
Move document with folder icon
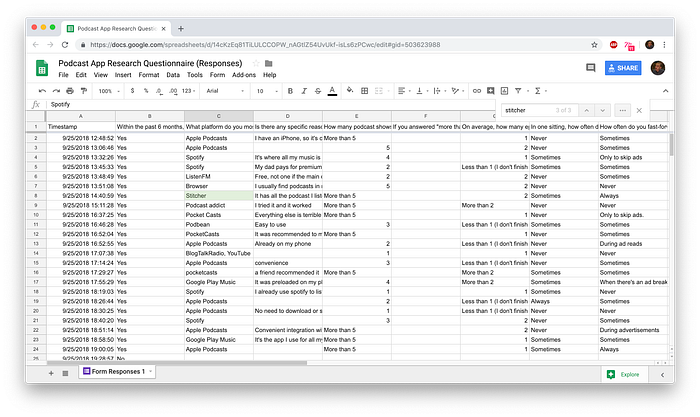pyautogui.click(x=269, y=63)
